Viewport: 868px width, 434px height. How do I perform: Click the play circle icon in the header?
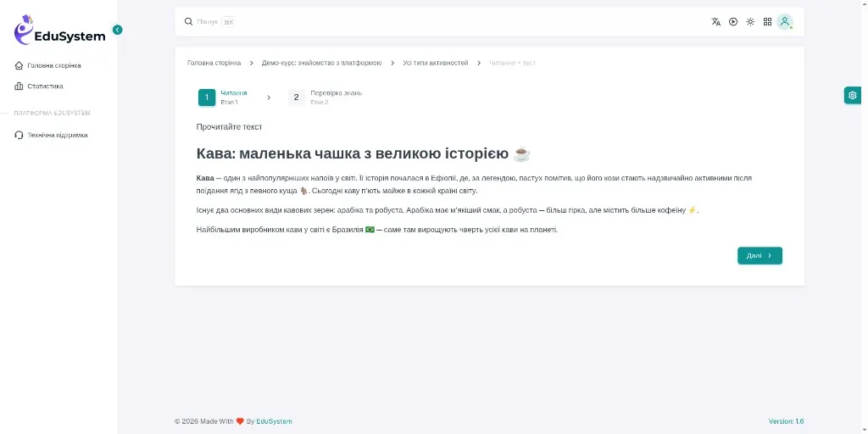click(733, 21)
